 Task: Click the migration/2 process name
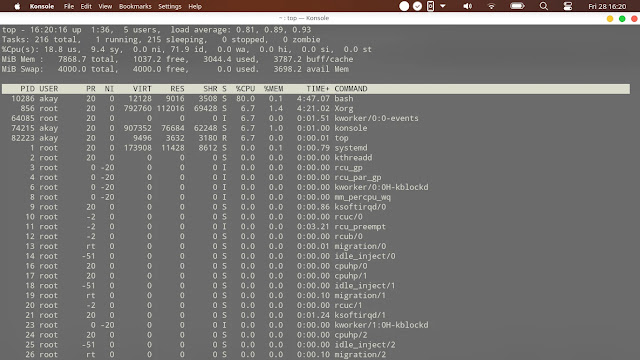tap(360, 355)
